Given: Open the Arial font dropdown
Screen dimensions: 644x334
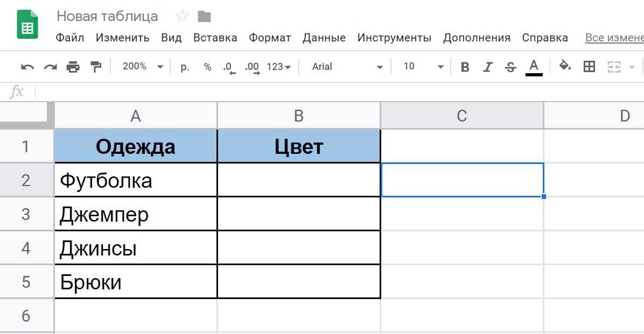Looking at the screenshot, I should pyautogui.click(x=347, y=67).
